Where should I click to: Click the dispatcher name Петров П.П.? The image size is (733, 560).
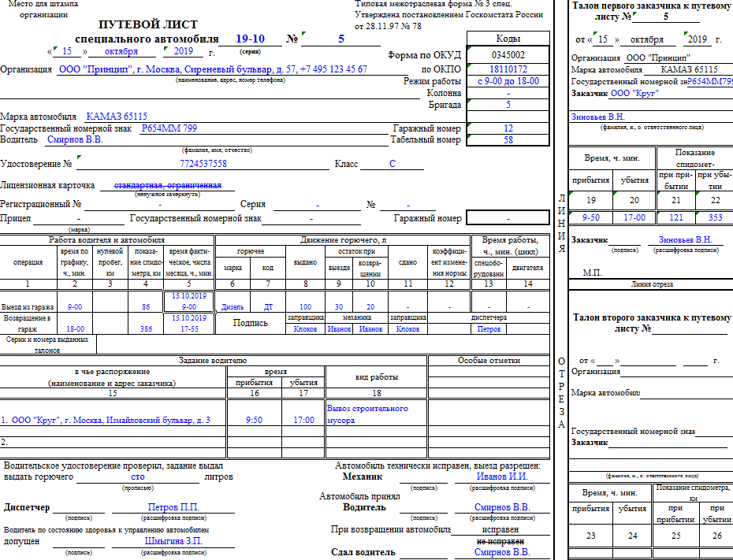173,507
